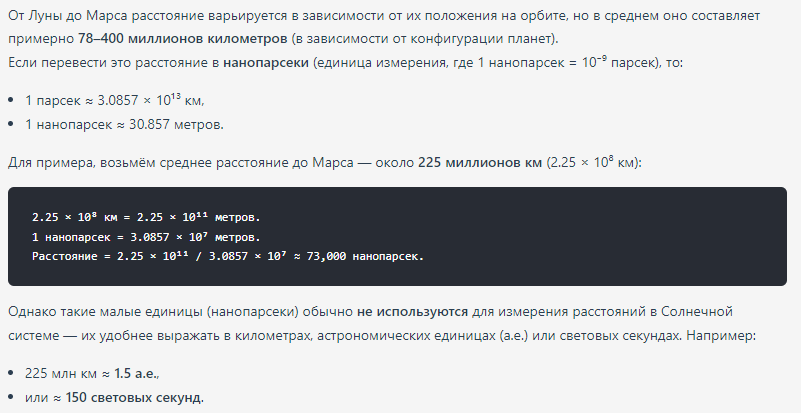
Task: Click the bold text '150 световых секунд'
Action: (x=134, y=397)
